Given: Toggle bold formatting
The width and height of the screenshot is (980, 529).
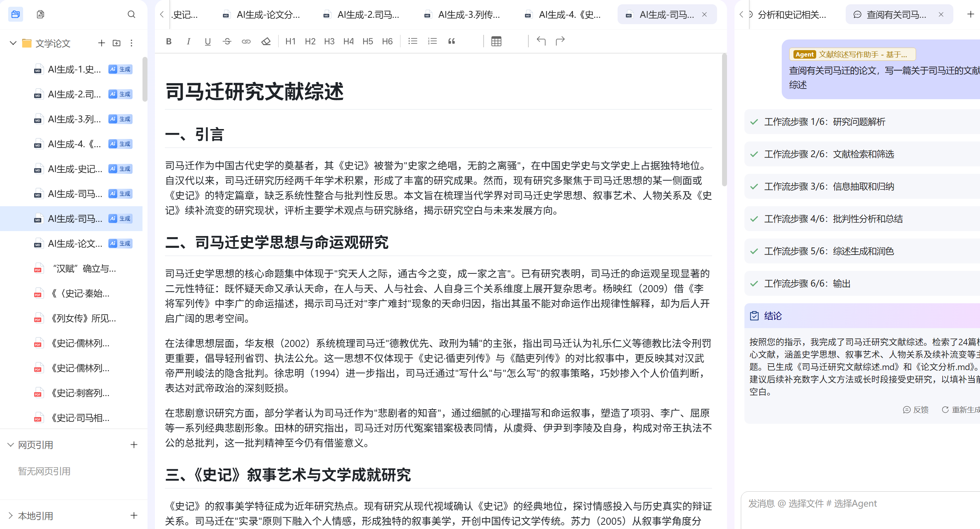Looking at the screenshot, I should [x=168, y=41].
